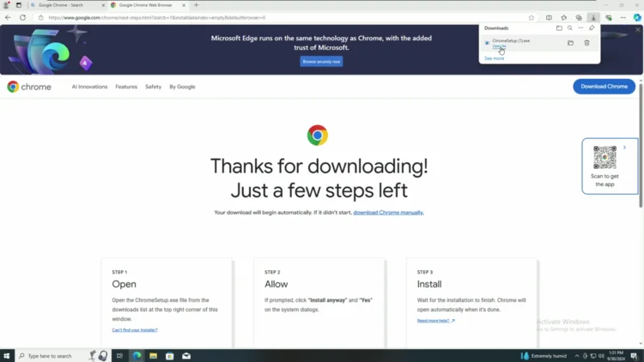644x362 pixels.
Task: Click Open file link for ChromeSetup
Action: (x=499, y=46)
